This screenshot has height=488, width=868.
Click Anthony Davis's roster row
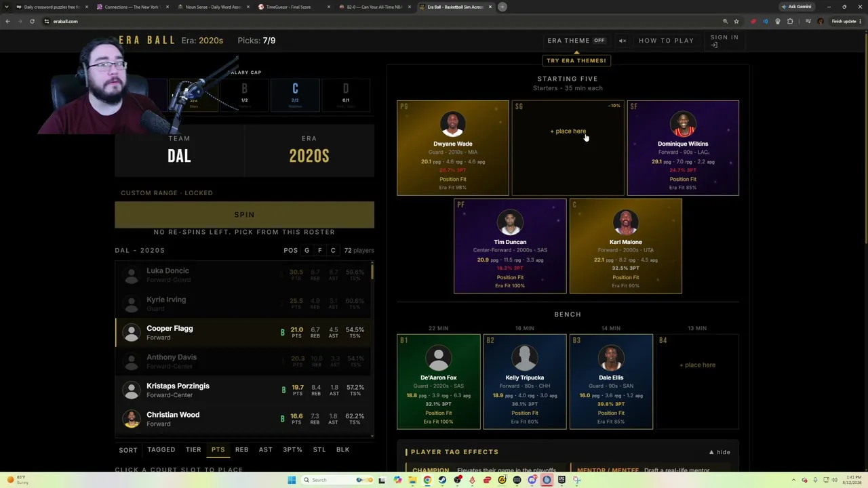[x=244, y=361]
